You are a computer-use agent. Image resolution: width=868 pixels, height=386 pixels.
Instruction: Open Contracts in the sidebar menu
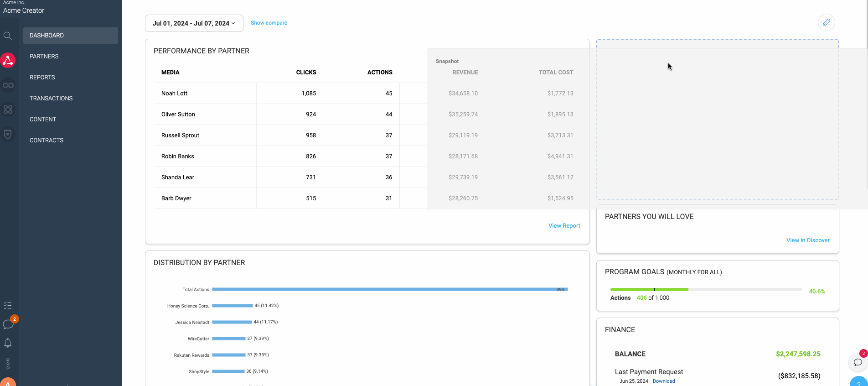(x=46, y=141)
